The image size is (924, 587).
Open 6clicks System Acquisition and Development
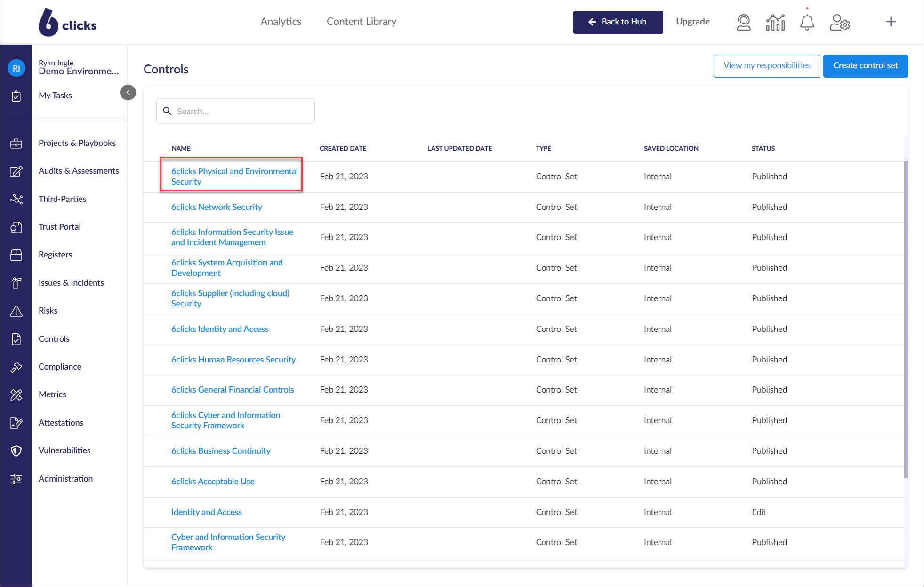[227, 268]
